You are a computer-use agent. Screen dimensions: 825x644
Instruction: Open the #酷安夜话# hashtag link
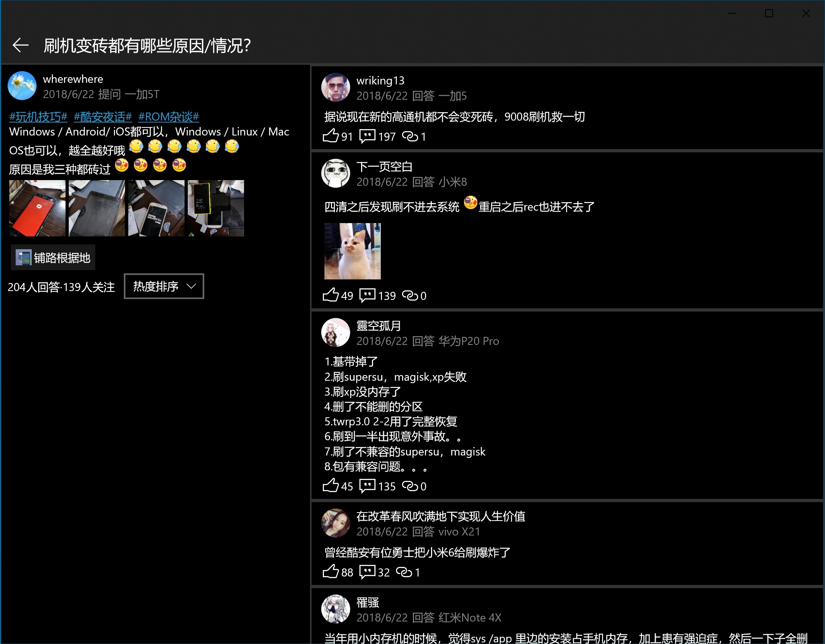tap(103, 117)
